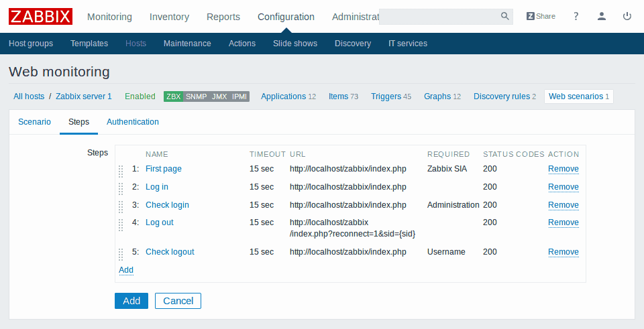Viewport: 644px width, 329px height.
Task: Open the user profile icon
Action: (602, 16)
